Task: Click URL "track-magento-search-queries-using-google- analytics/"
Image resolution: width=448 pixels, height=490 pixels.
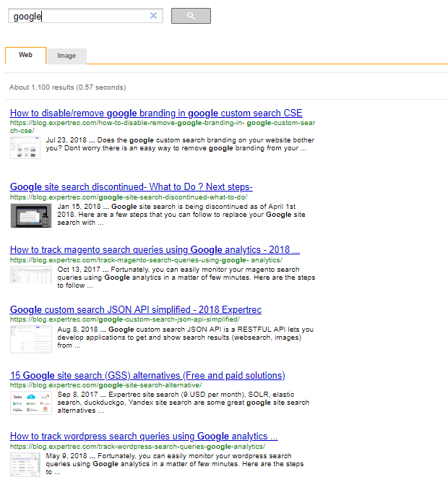Action: coord(146,260)
